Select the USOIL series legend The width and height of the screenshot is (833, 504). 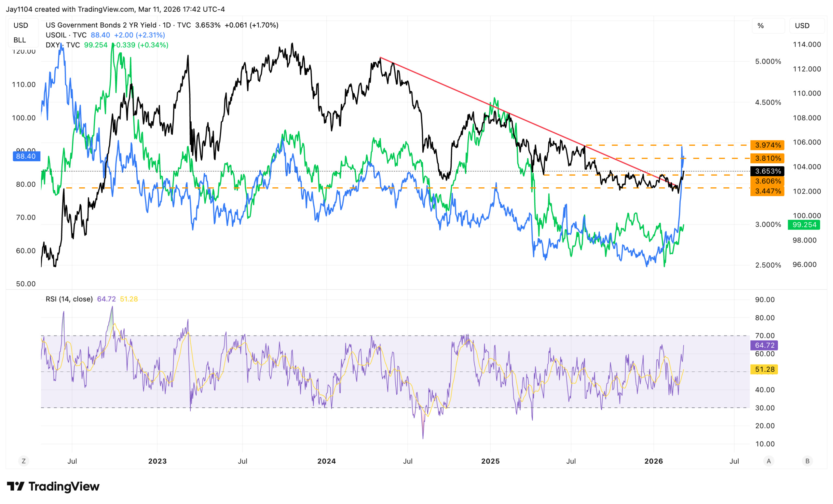[66, 35]
